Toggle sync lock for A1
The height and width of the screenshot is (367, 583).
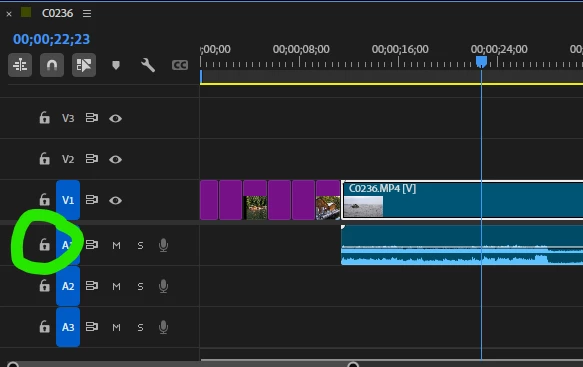click(x=92, y=245)
